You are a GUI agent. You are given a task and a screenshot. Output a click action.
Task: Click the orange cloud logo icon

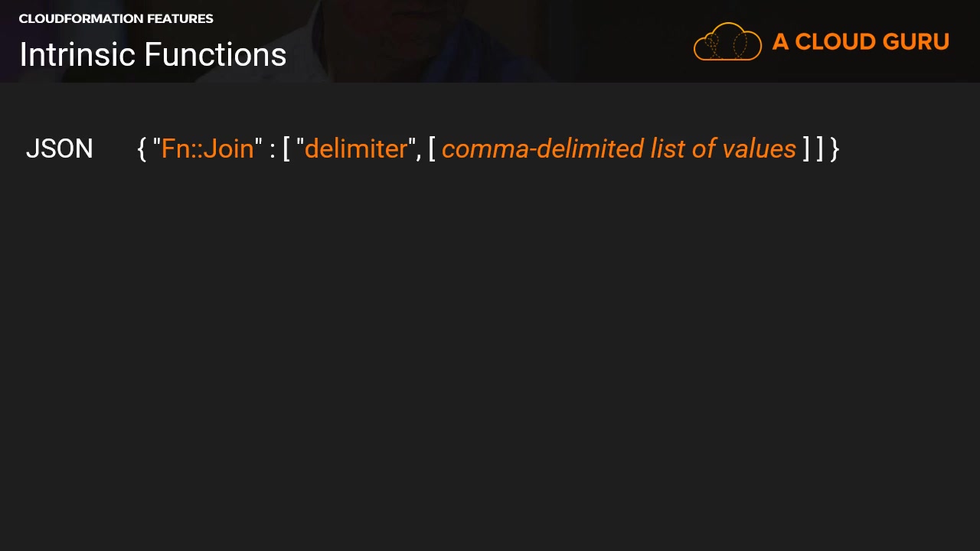(727, 41)
